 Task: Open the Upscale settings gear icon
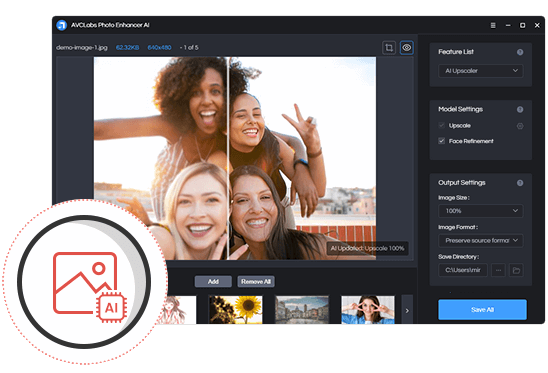[520, 126]
